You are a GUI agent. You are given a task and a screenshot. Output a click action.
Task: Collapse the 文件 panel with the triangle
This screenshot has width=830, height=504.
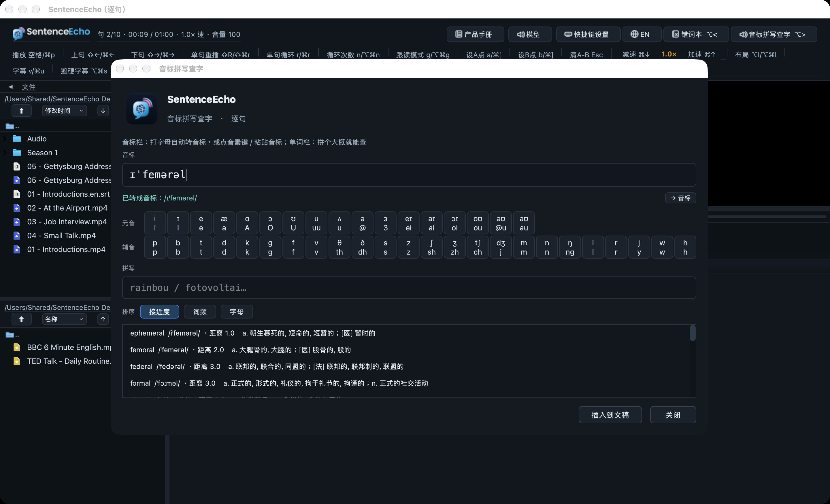[11, 87]
